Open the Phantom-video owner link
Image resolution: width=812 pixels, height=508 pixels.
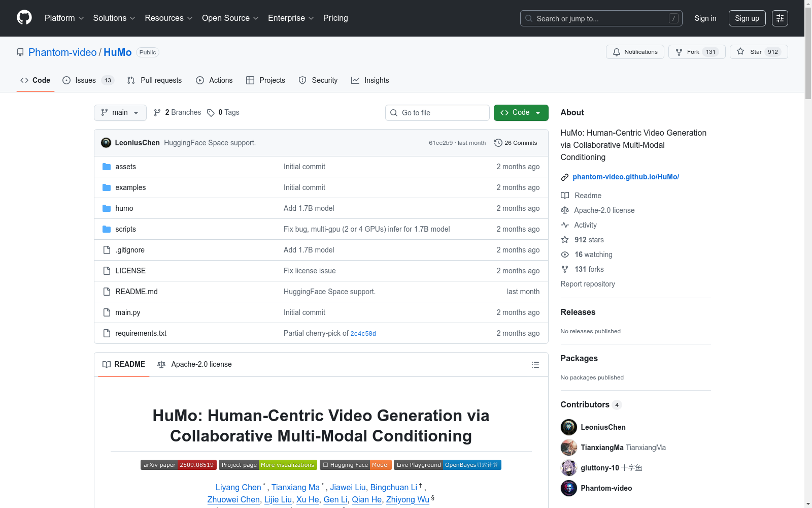tap(62, 52)
